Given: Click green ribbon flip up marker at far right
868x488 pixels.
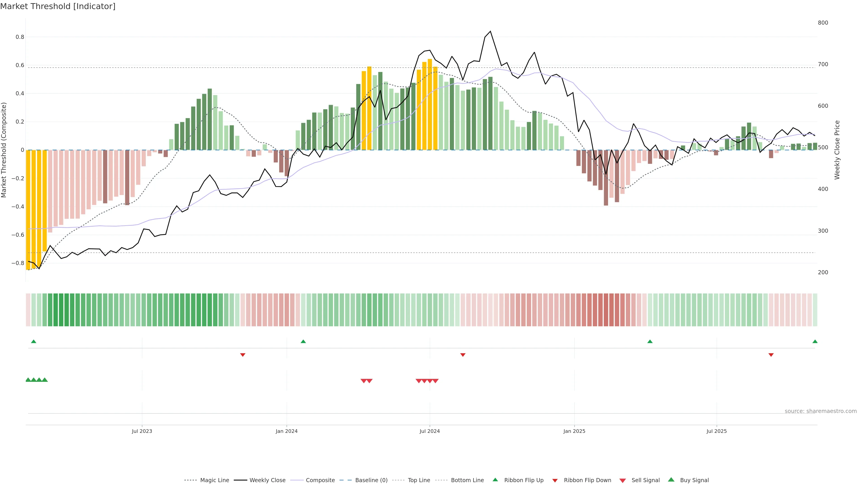Looking at the screenshot, I should coord(815,342).
